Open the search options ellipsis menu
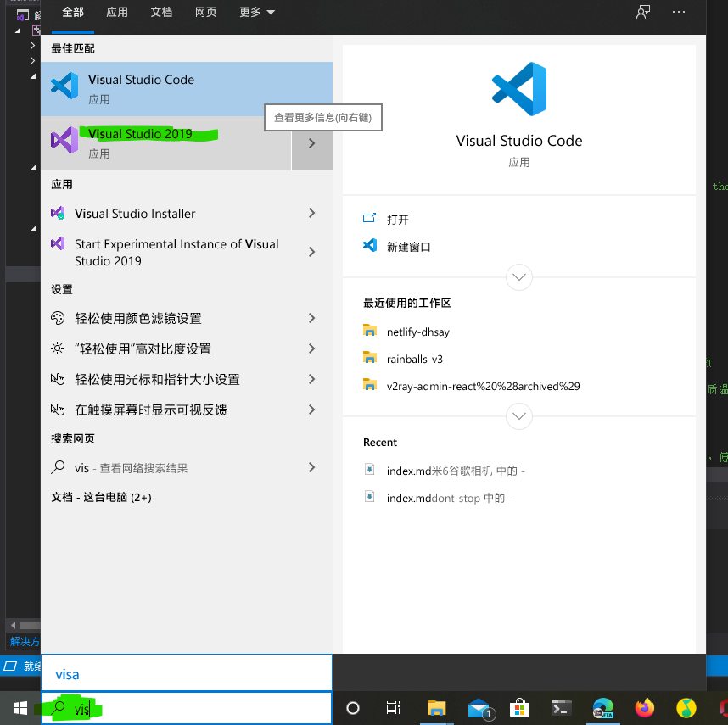This screenshot has height=725, width=728. pyautogui.click(x=679, y=12)
